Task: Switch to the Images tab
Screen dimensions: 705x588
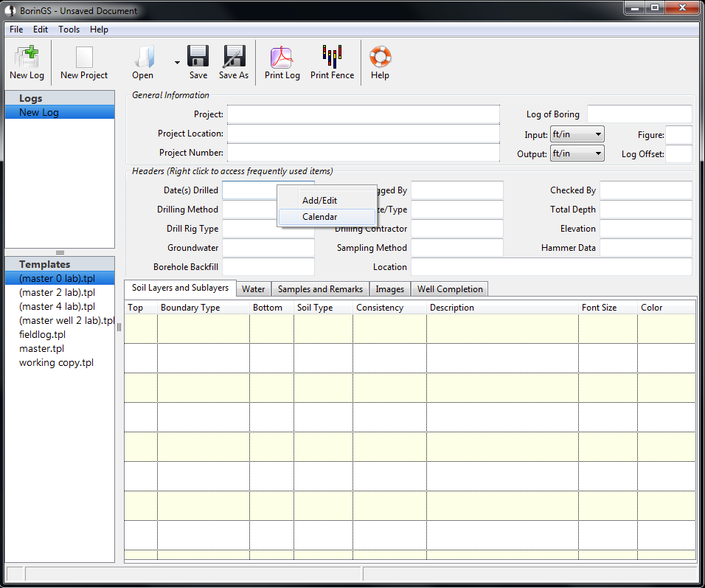Action: tap(390, 288)
